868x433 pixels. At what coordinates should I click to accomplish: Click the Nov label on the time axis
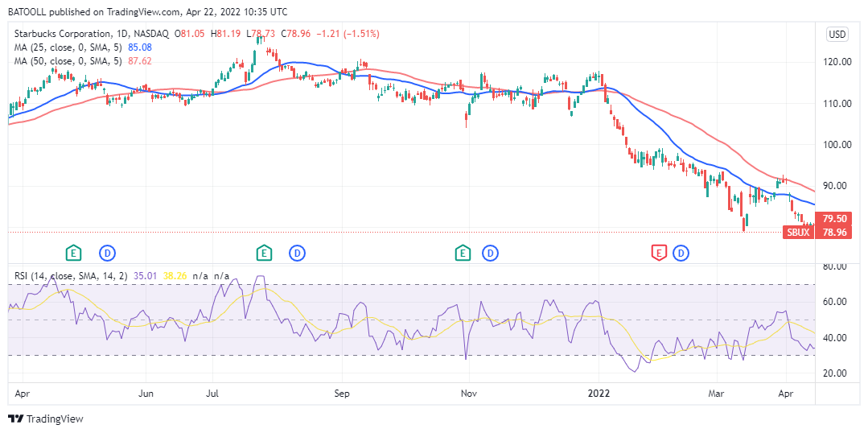[468, 393]
